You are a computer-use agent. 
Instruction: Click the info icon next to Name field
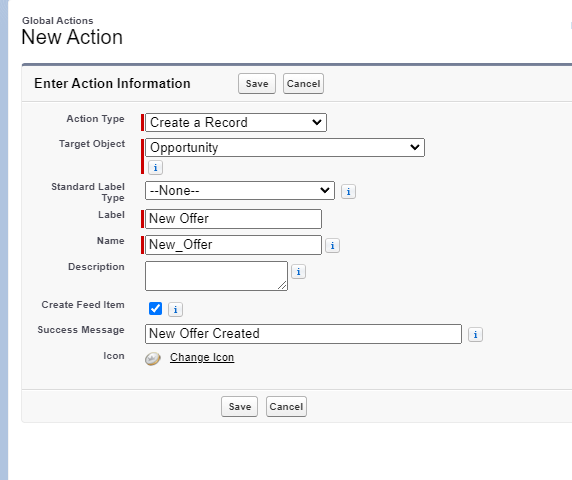pos(332,245)
